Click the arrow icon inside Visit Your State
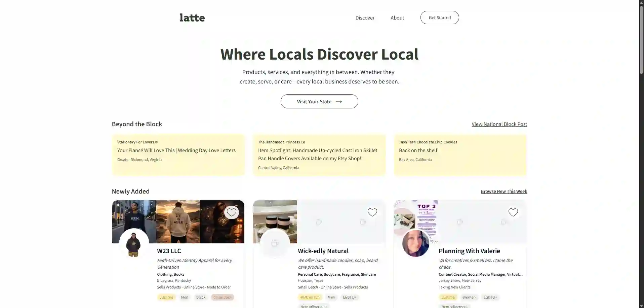The image size is (644, 308). [x=339, y=101]
